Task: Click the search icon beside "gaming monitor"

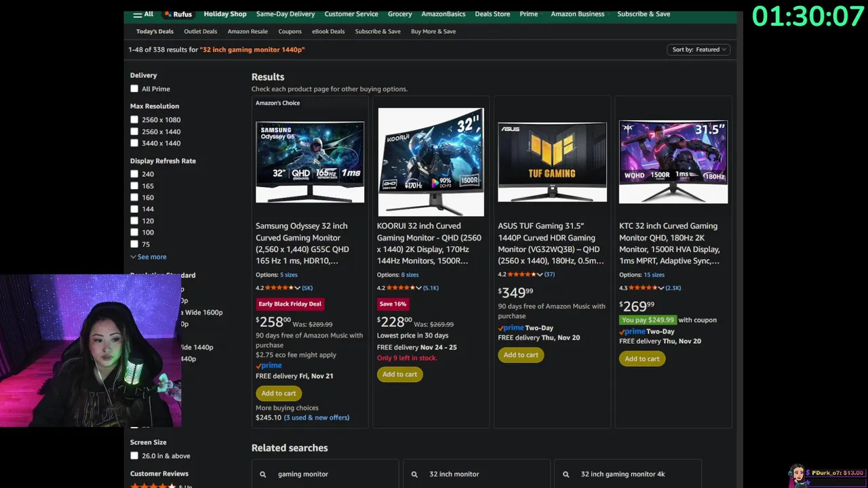Action: point(263,474)
